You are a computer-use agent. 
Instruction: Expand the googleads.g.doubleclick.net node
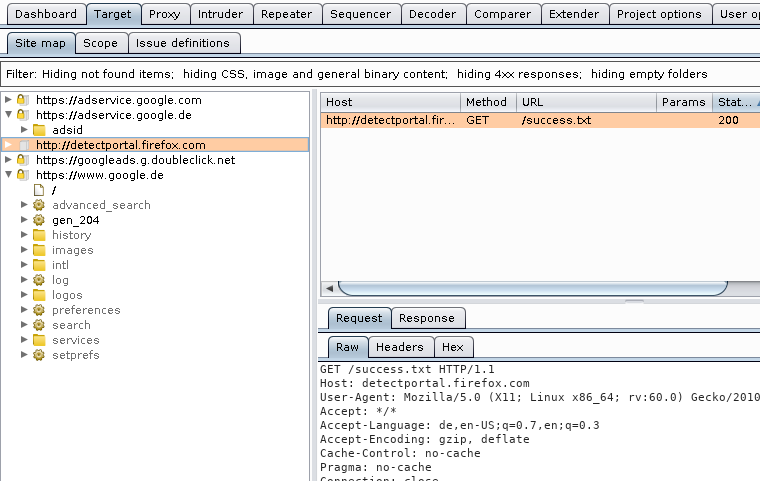click(8, 160)
